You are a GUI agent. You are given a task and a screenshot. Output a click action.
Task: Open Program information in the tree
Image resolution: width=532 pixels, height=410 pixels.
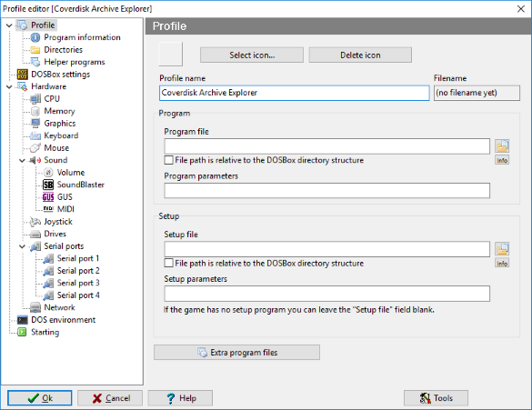click(82, 37)
